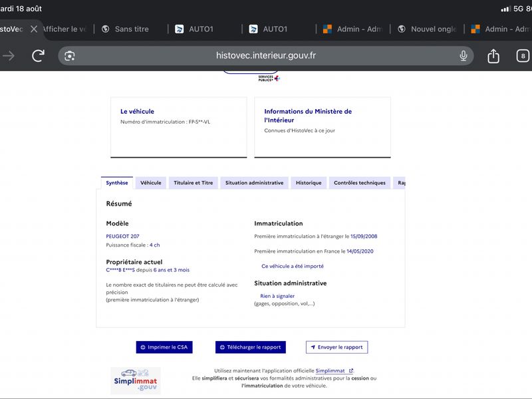Open the last Admin browser tab
This screenshot has height=399, width=532.
point(501,29)
